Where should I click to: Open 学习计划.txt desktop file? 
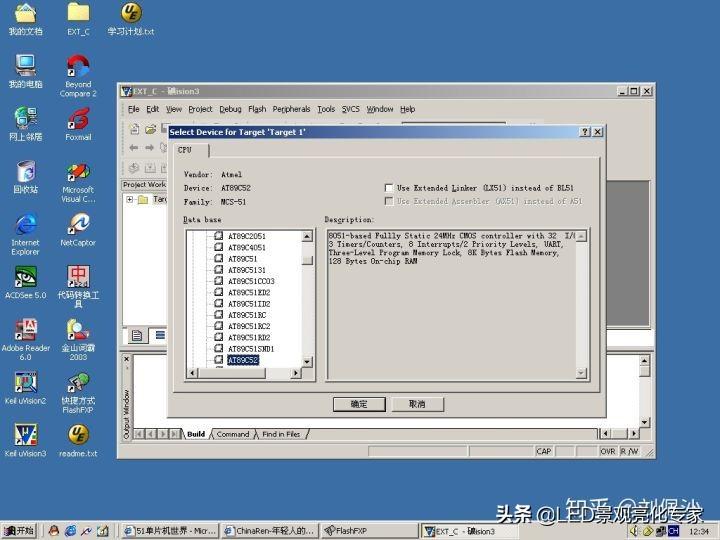pyautogui.click(x=131, y=18)
